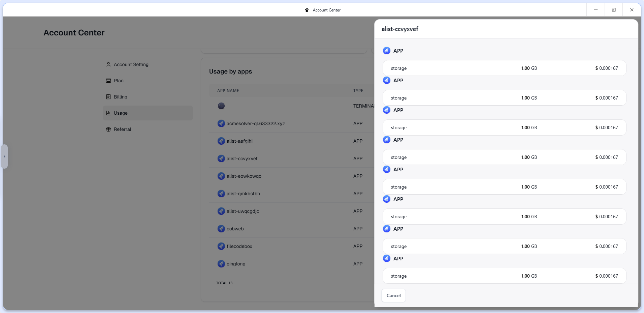Open the alist-uwqcgdjc usage entry
Screen dimensions: 644x313
243,211
